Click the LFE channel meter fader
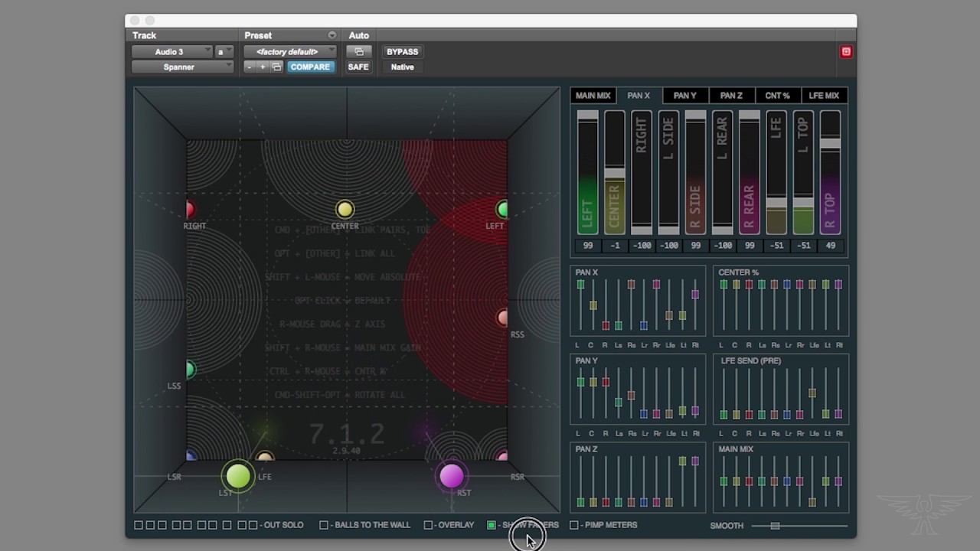Viewport: 980px width, 551px height. pos(776,203)
